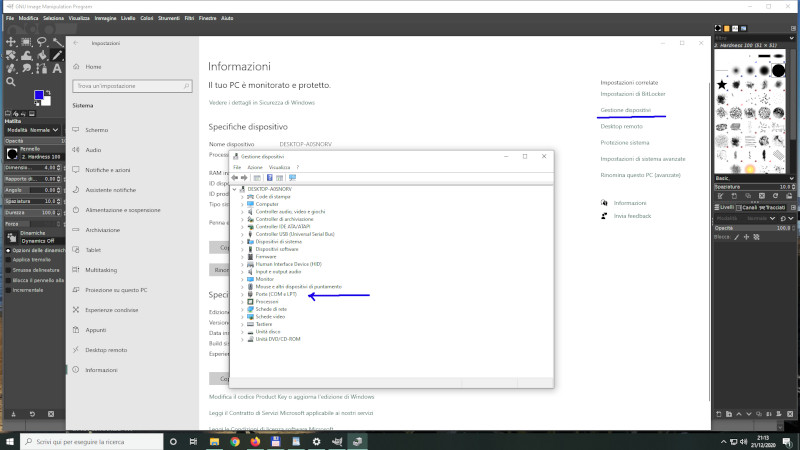The height and width of the screenshot is (450, 800).
Task: Click the blue foreground color swatch
Action: (38, 95)
